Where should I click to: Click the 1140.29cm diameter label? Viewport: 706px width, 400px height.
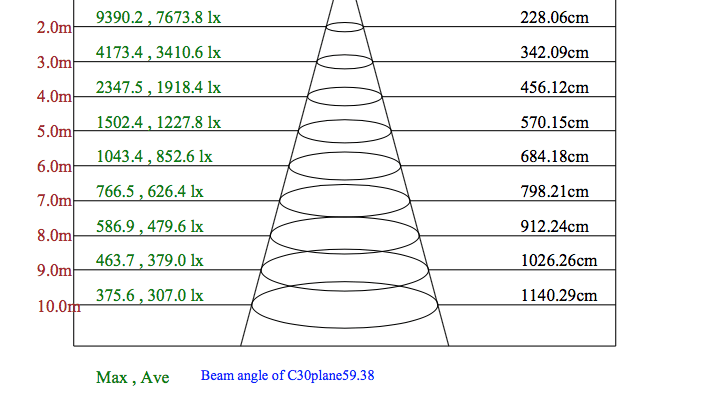pos(559,295)
